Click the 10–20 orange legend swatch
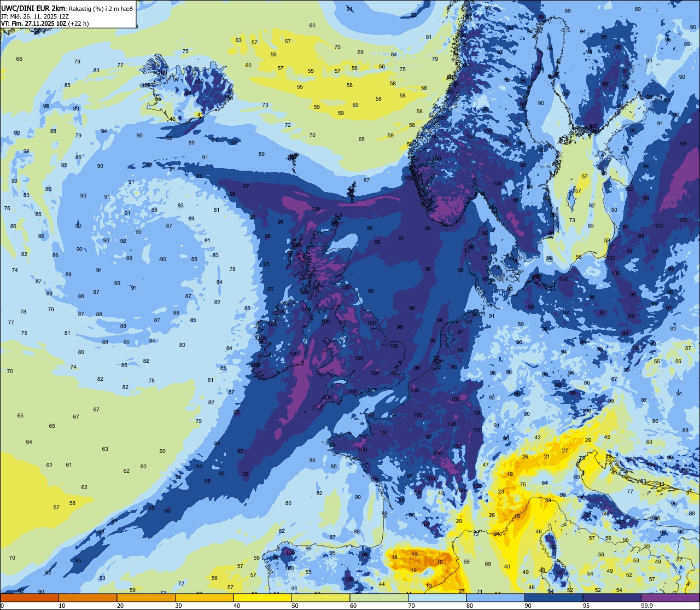700x610 pixels. [87, 597]
